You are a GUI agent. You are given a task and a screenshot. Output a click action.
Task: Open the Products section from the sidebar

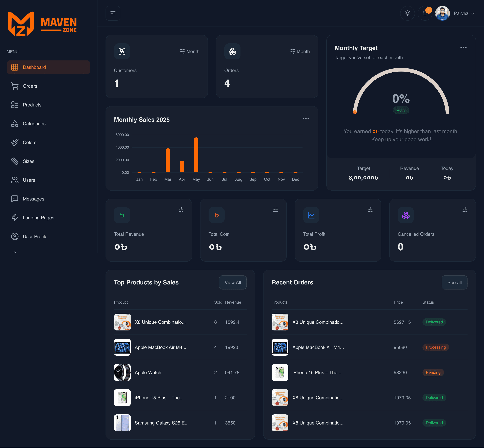click(32, 105)
